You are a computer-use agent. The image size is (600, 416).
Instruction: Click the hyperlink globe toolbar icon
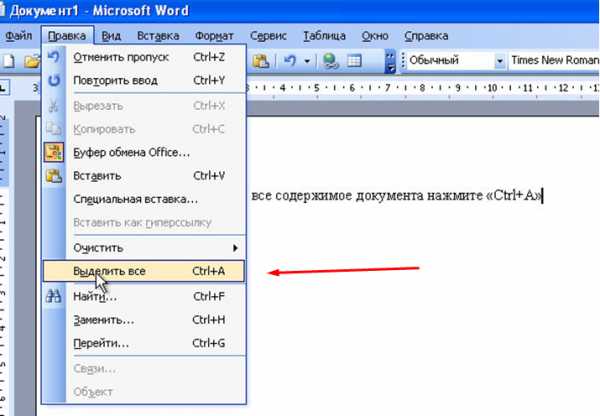[x=330, y=61]
